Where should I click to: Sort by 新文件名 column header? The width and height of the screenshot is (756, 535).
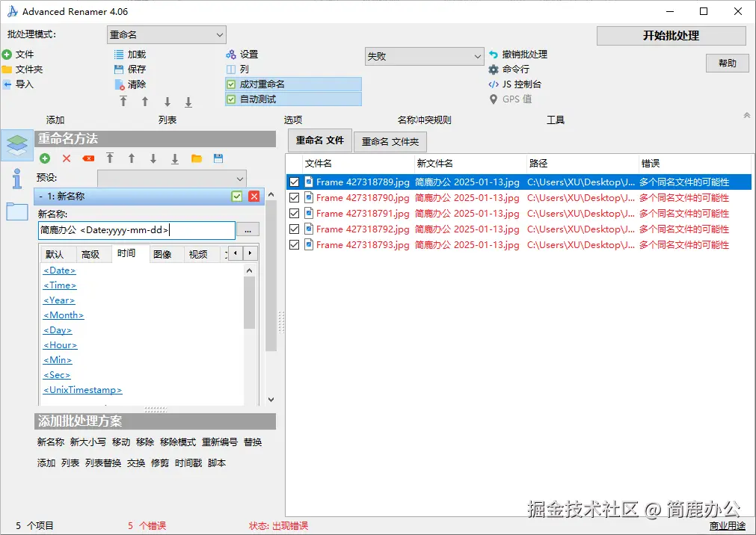click(x=470, y=164)
